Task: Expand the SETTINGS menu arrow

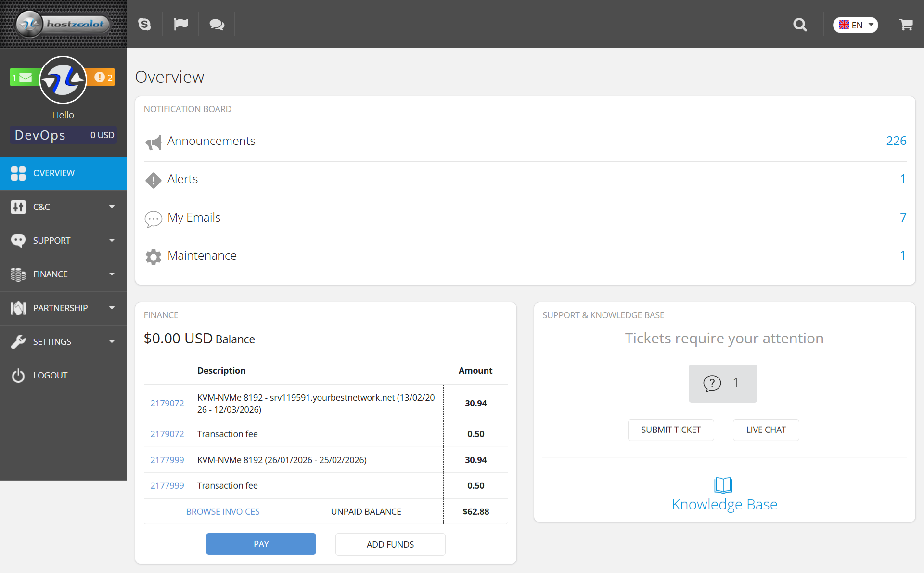Action: [112, 342]
